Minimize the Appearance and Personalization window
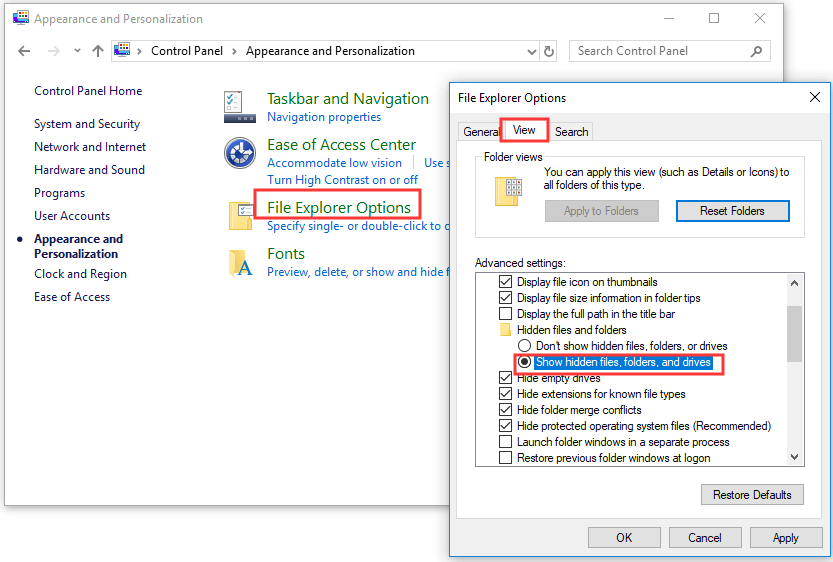This screenshot has height=562, width=833. (669, 18)
